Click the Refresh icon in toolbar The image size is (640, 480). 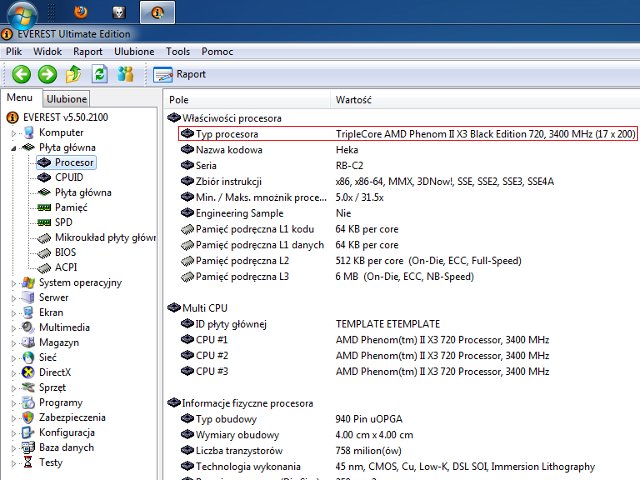click(x=99, y=74)
